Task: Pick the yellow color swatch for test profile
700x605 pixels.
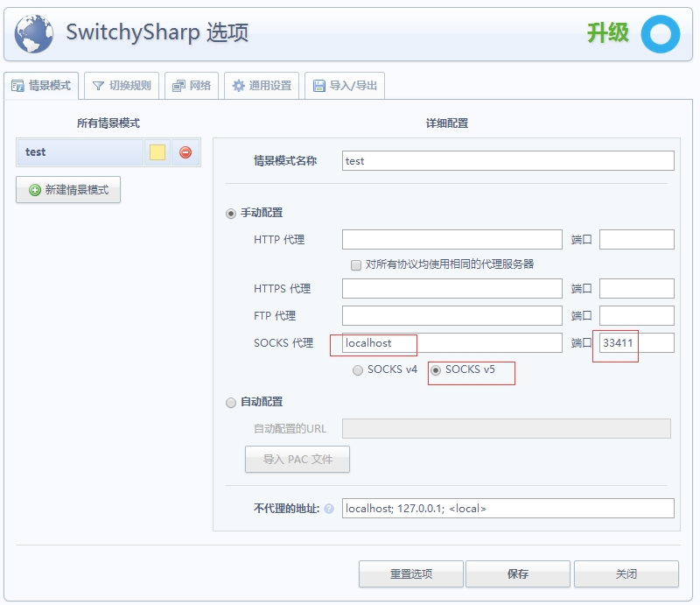Action: pyautogui.click(x=157, y=152)
